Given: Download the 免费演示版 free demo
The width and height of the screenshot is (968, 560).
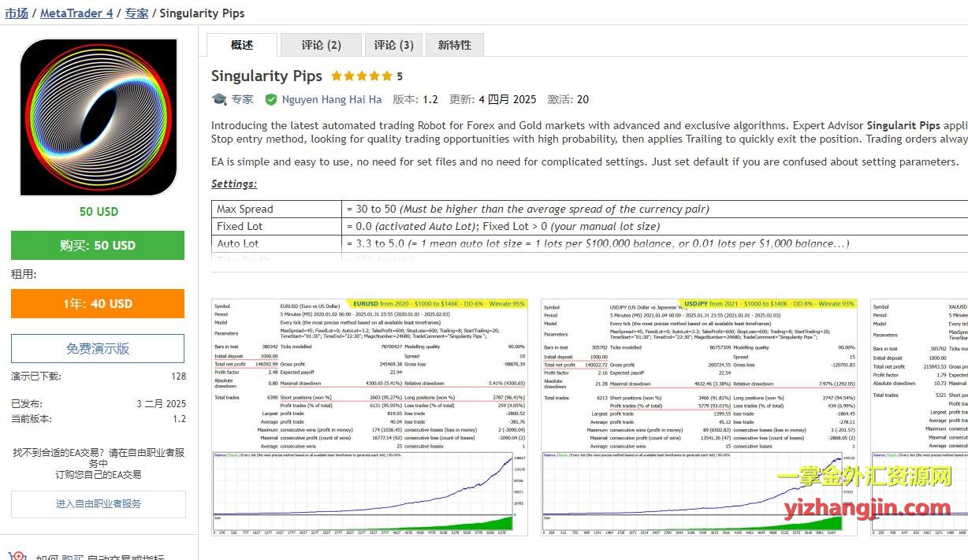Looking at the screenshot, I should click(98, 348).
